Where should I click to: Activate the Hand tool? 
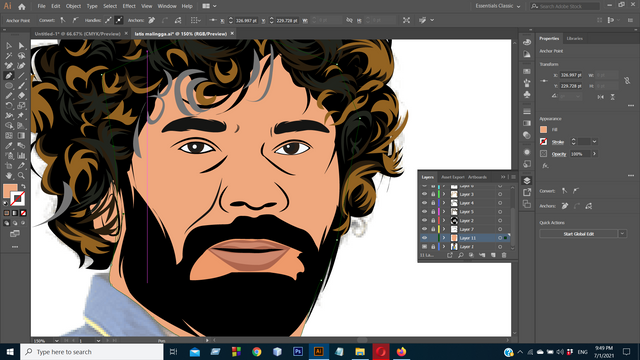tap(9, 176)
